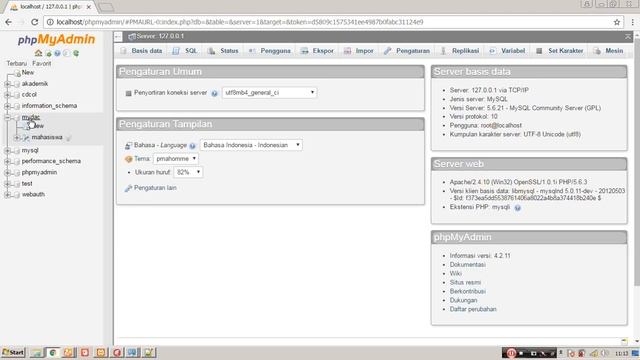Open the Variabel tab

click(x=507, y=51)
